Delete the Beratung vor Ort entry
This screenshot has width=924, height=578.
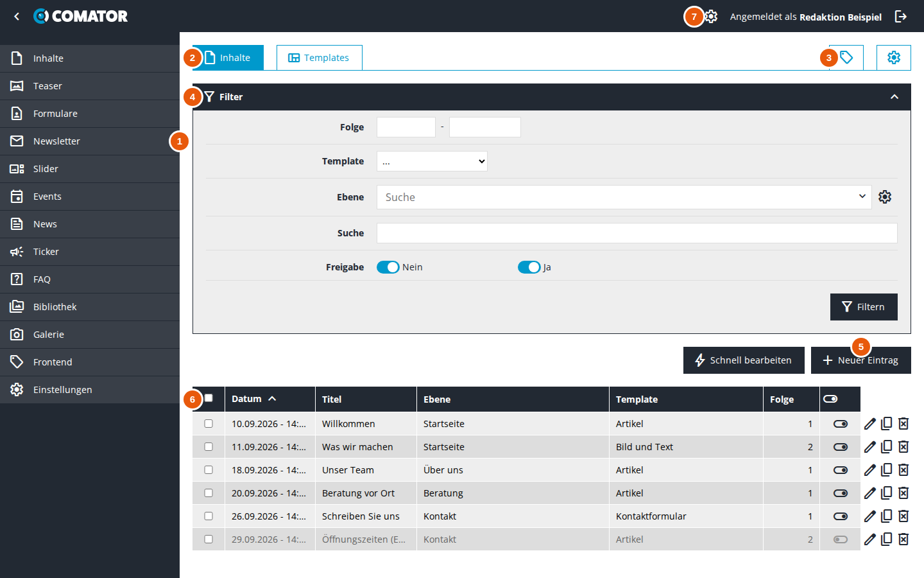[903, 493]
